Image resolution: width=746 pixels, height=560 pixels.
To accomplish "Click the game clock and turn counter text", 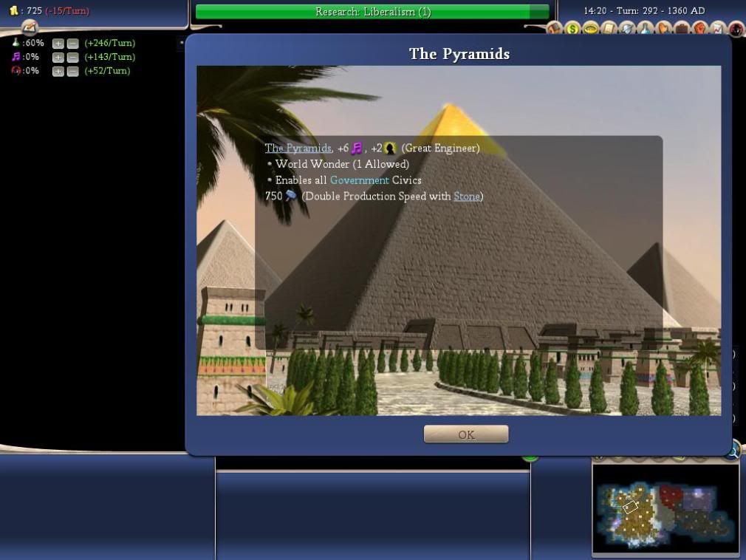I will tap(644, 10).
